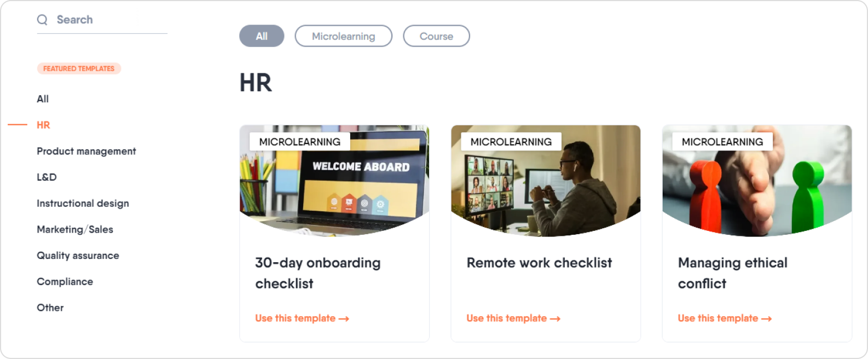Open the Other category
Image resolution: width=868 pixels, height=359 pixels.
pyautogui.click(x=50, y=308)
